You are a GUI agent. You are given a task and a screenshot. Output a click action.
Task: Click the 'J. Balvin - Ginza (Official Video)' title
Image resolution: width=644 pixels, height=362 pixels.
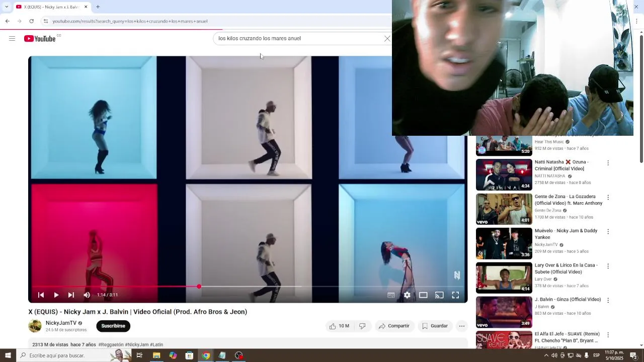pos(568,299)
